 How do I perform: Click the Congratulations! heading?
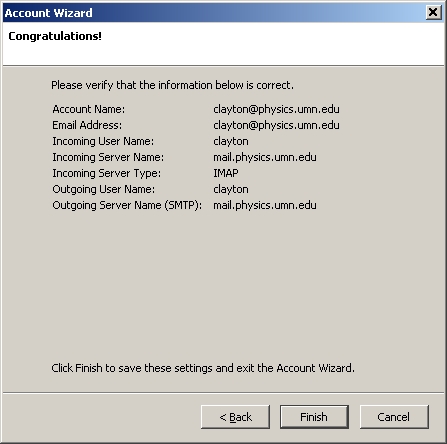tap(55, 36)
